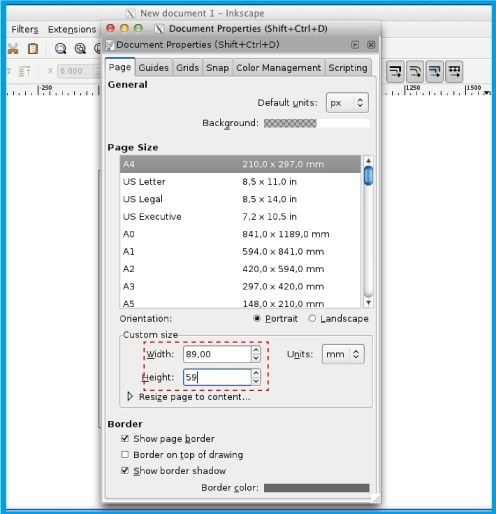Click the dock iconify button in the dialog header

(355, 45)
